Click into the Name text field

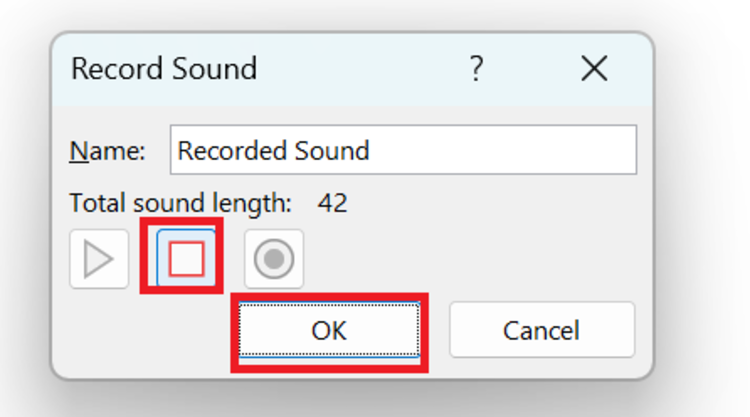click(403, 150)
